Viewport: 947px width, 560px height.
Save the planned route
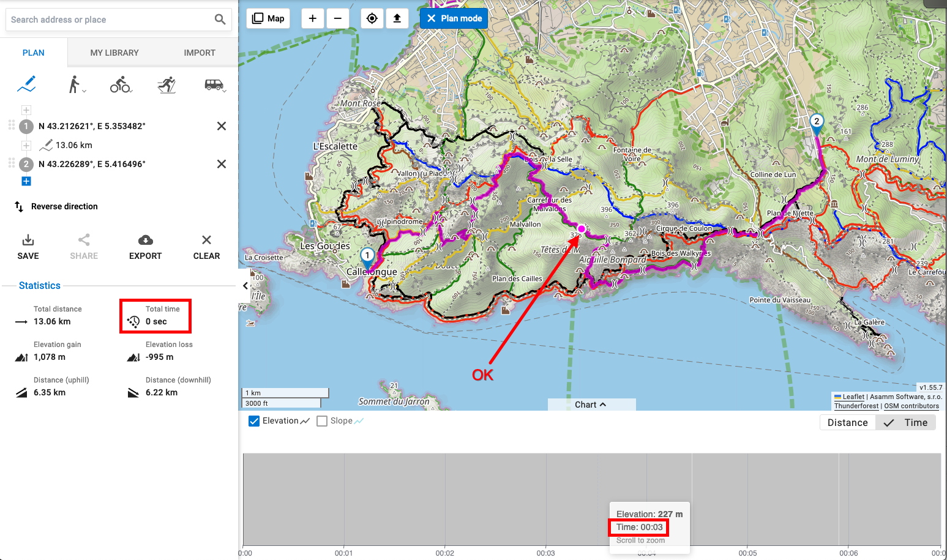(28, 247)
